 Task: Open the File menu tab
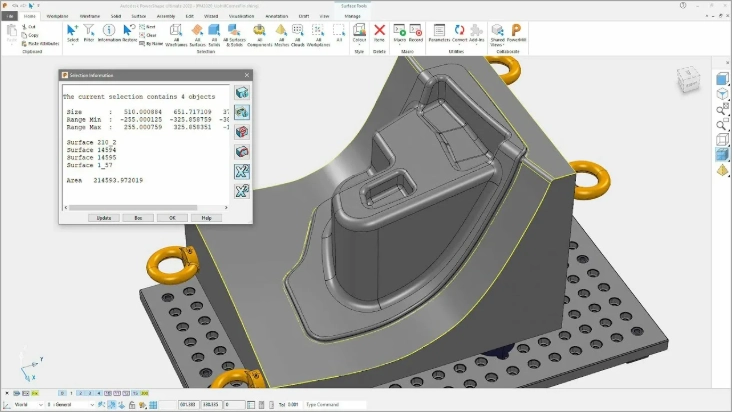tap(10, 16)
